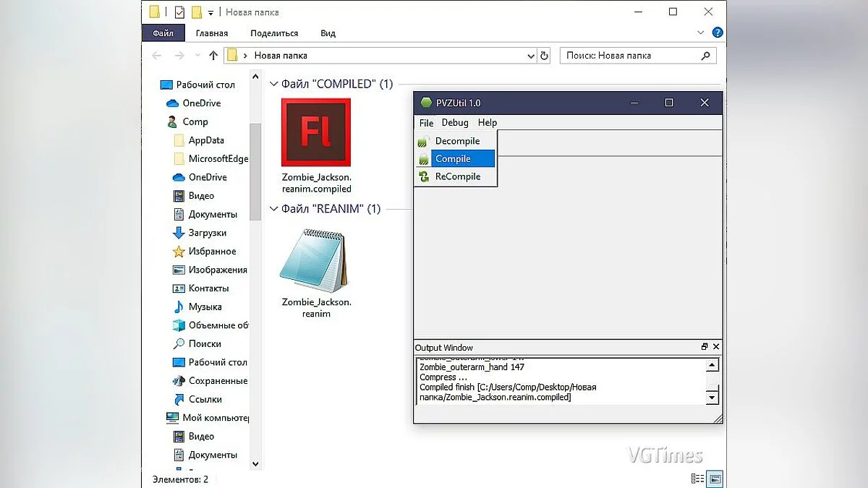The image size is (868, 488).
Task: Open Explorer help question icon
Action: [x=717, y=33]
